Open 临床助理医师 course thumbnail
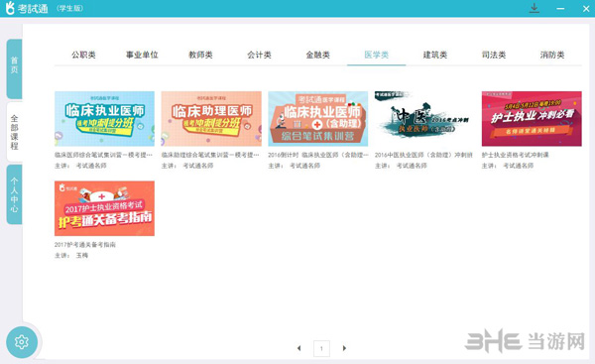Screen dimensions: 595x364 coord(211,118)
